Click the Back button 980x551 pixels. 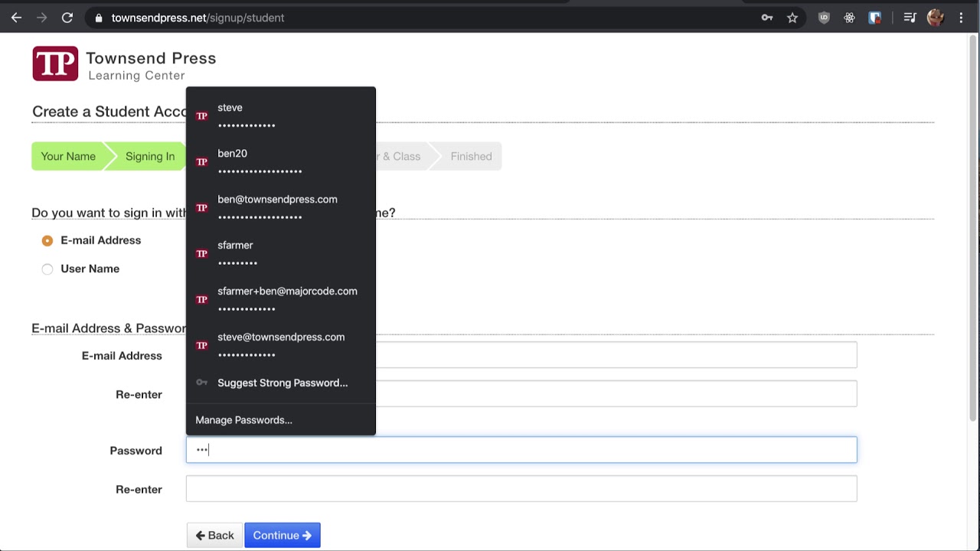pyautogui.click(x=214, y=536)
